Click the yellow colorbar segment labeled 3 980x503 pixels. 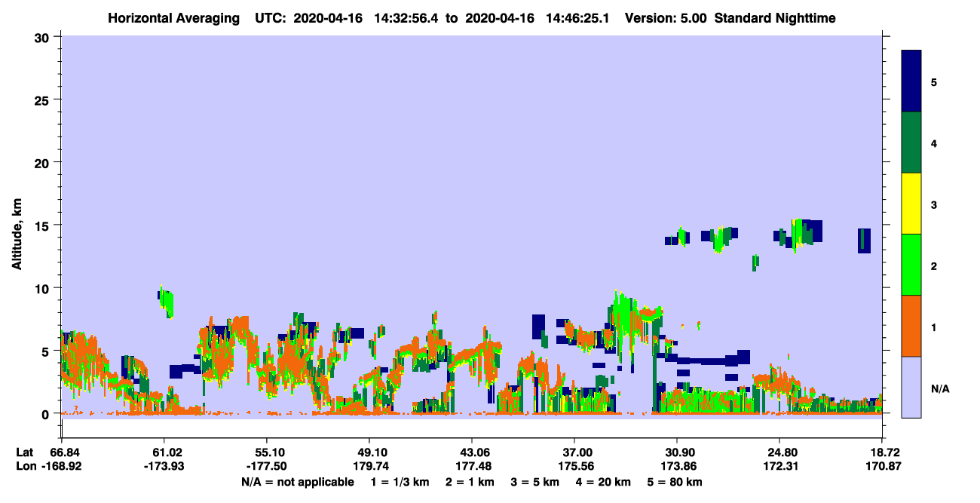pyautogui.click(x=911, y=204)
